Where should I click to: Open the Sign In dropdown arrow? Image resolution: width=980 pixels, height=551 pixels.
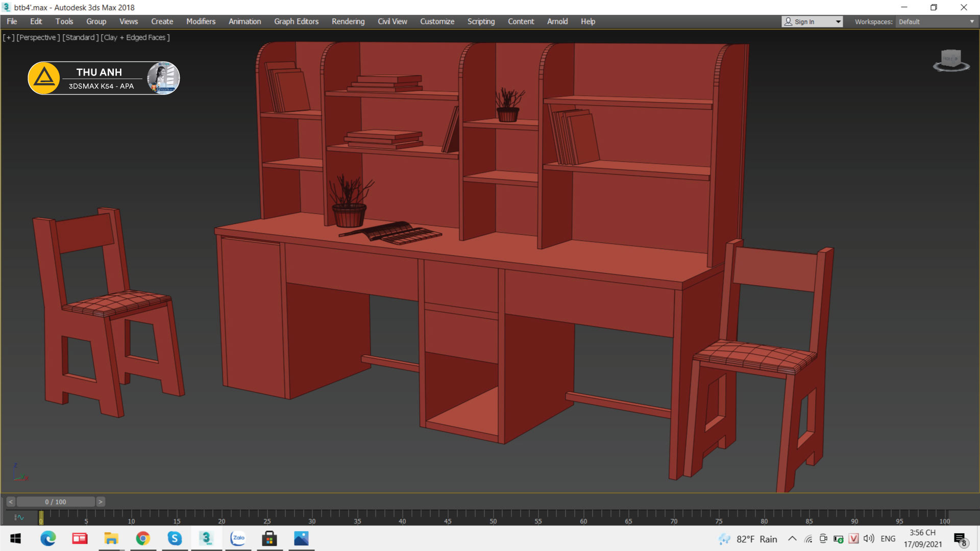pyautogui.click(x=838, y=21)
